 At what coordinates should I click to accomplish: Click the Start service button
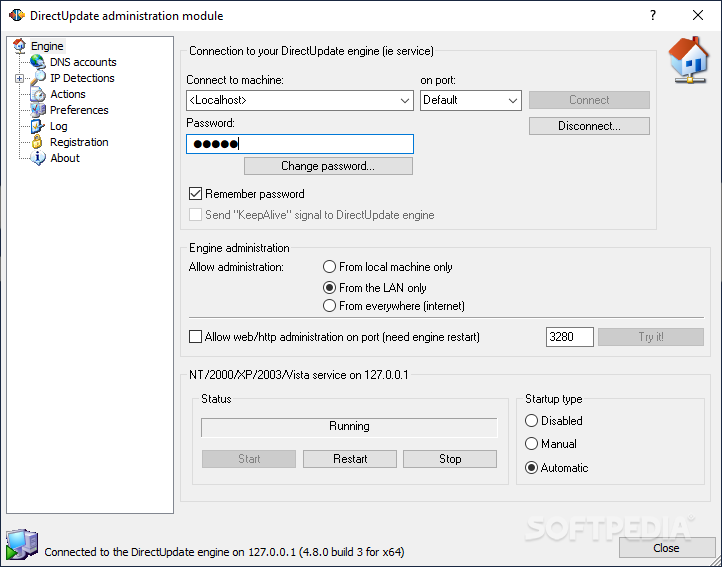coord(249,459)
